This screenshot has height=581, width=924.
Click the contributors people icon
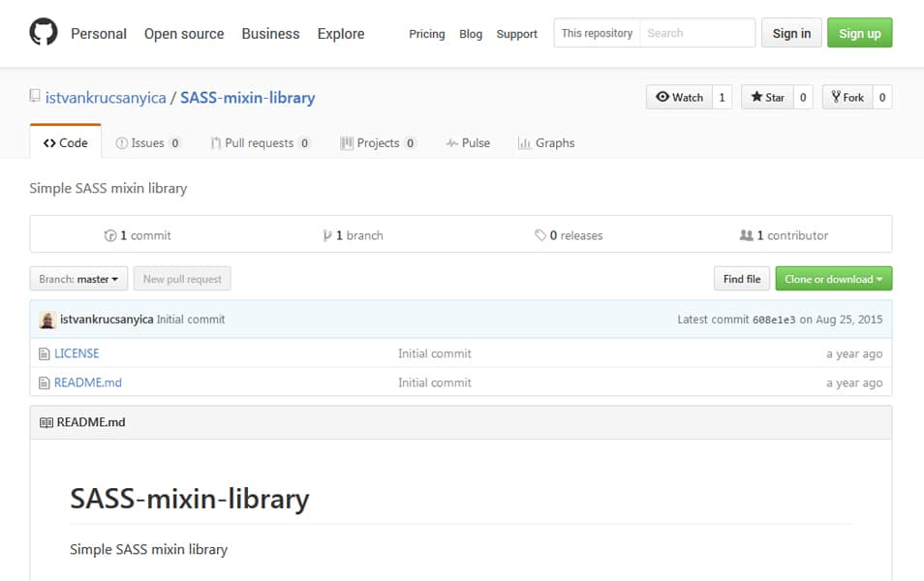[x=746, y=235]
